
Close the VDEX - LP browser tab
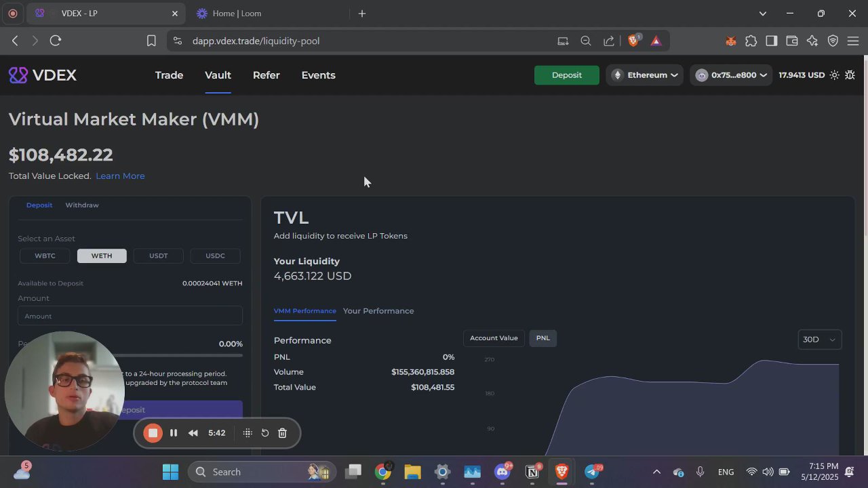click(x=175, y=14)
